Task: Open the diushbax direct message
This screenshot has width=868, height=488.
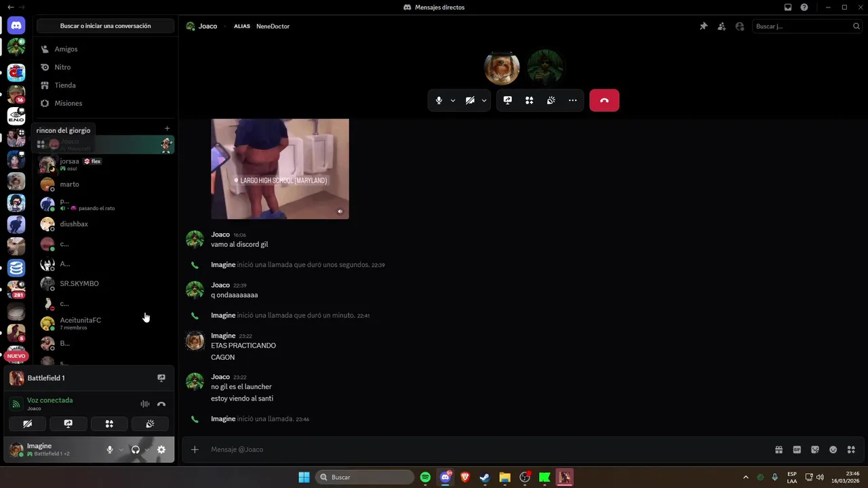Action: 106,224
